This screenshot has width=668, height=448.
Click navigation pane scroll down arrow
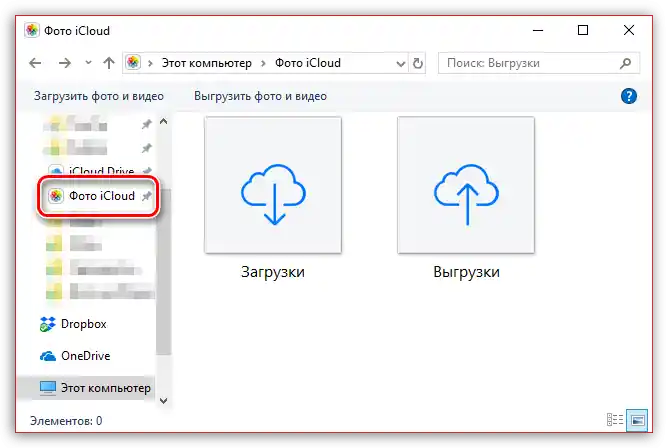point(164,401)
